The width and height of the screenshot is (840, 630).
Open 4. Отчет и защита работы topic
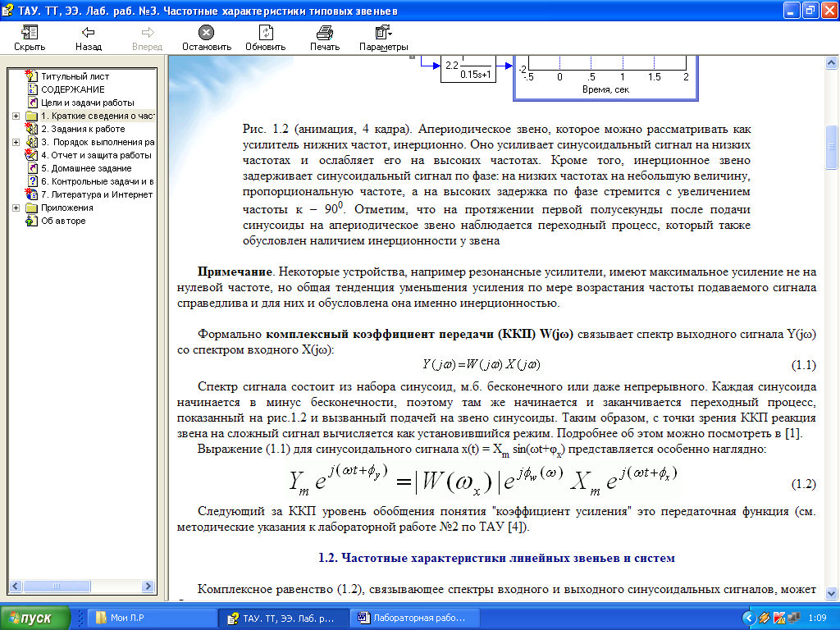point(97,155)
